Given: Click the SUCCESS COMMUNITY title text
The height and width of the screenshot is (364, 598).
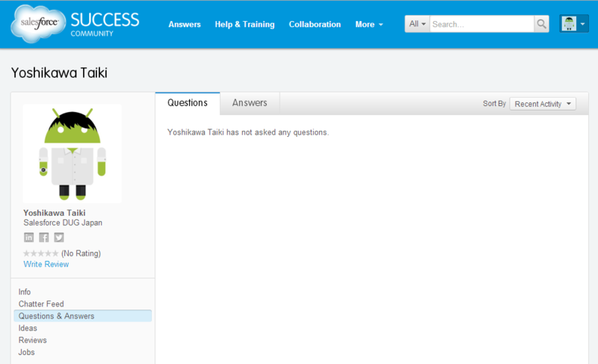Looking at the screenshot, I should tap(105, 24).
